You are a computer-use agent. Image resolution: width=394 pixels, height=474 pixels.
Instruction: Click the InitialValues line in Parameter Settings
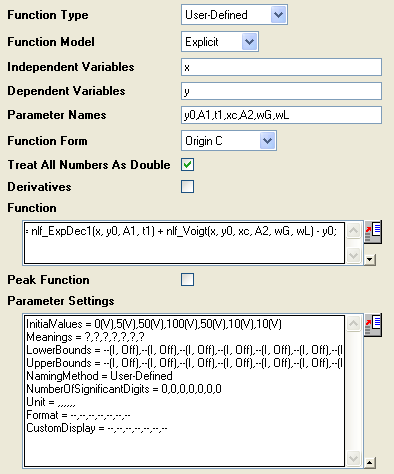[154, 324]
